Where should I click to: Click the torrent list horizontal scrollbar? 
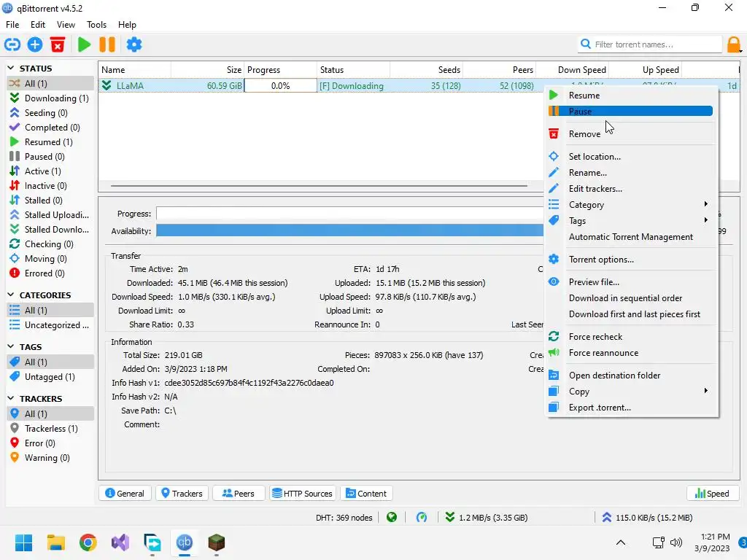[x=319, y=186]
